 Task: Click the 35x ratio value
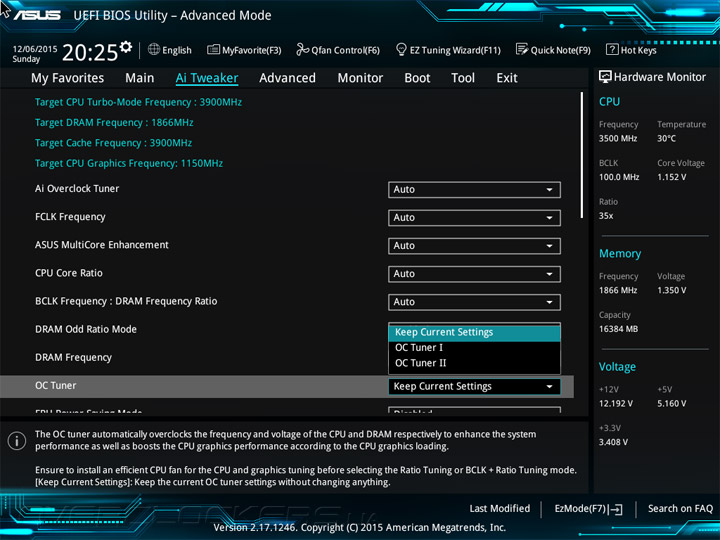point(606,215)
